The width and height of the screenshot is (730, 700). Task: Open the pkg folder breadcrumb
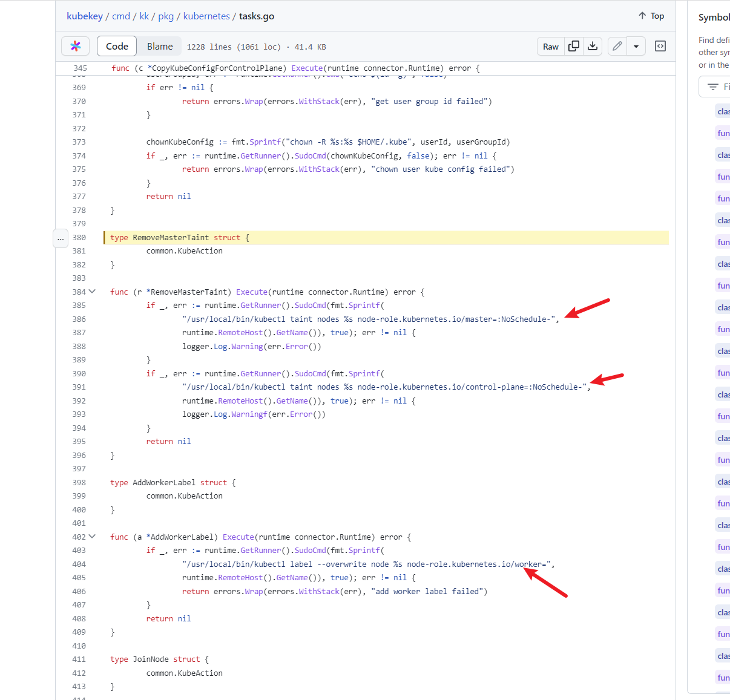[166, 16]
